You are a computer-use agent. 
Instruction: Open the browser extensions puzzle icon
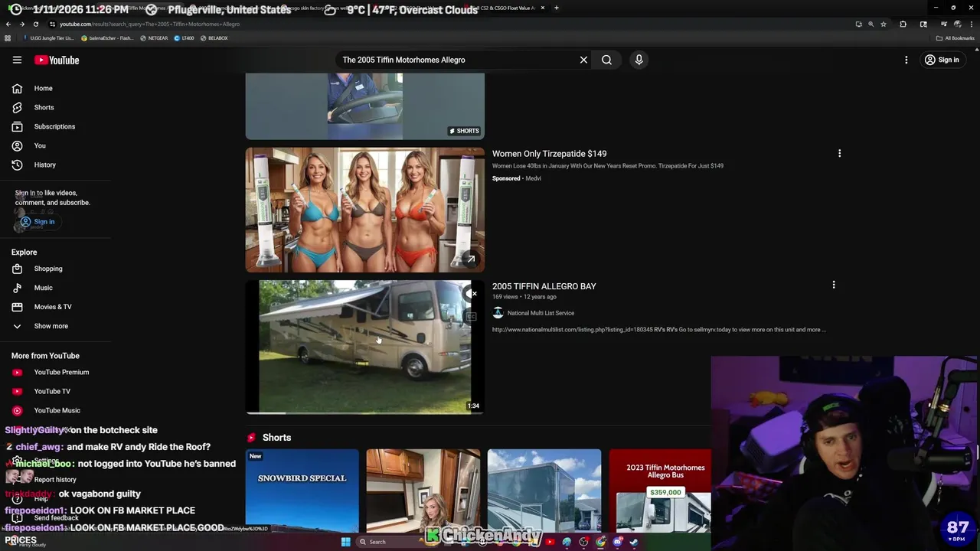903,24
